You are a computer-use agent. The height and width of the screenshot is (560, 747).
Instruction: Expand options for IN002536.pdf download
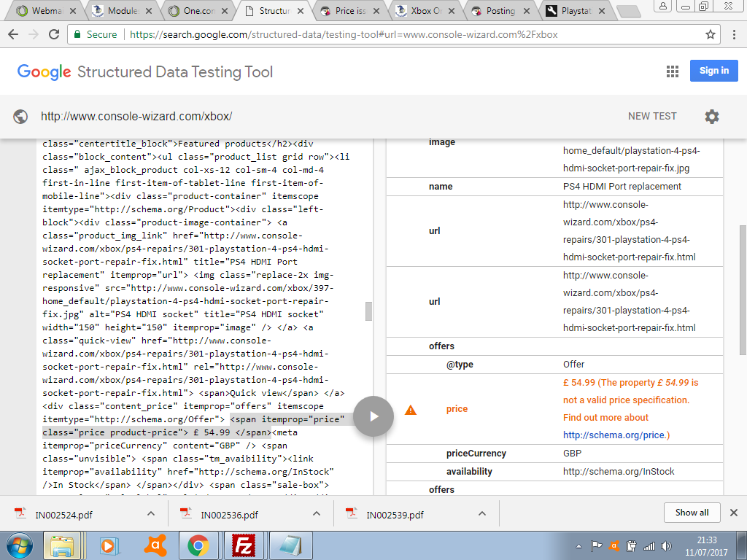[317, 513]
